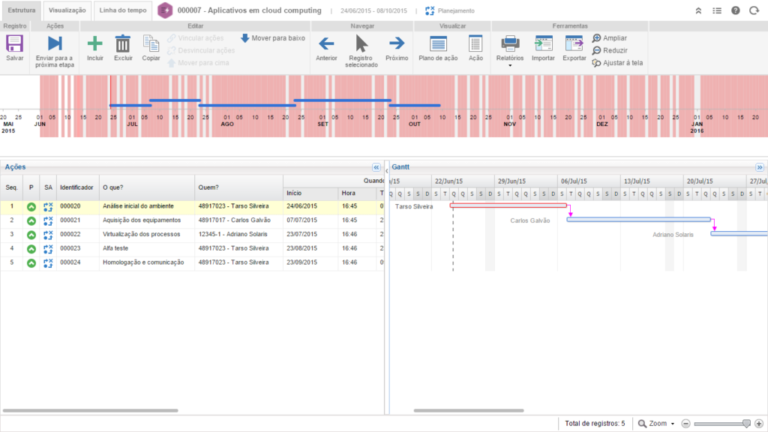Collapse the Ações panel with chevron

[376, 167]
